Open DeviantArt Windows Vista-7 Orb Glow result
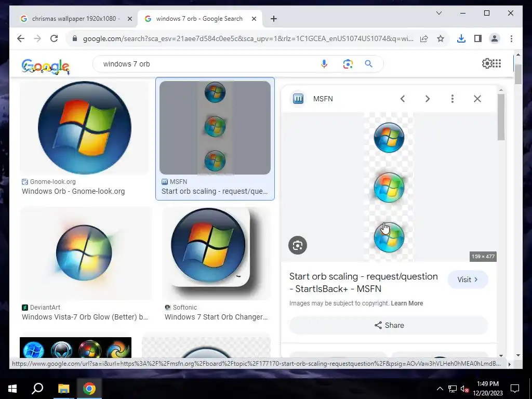The width and height of the screenshot is (532, 399). pos(85,317)
